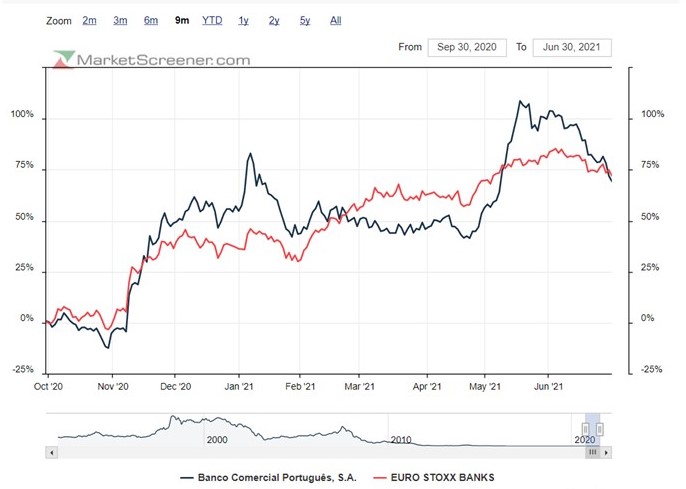The width and height of the screenshot is (686, 489).
Task: Click the Dec '20 x-axis label
Action: click(x=175, y=387)
